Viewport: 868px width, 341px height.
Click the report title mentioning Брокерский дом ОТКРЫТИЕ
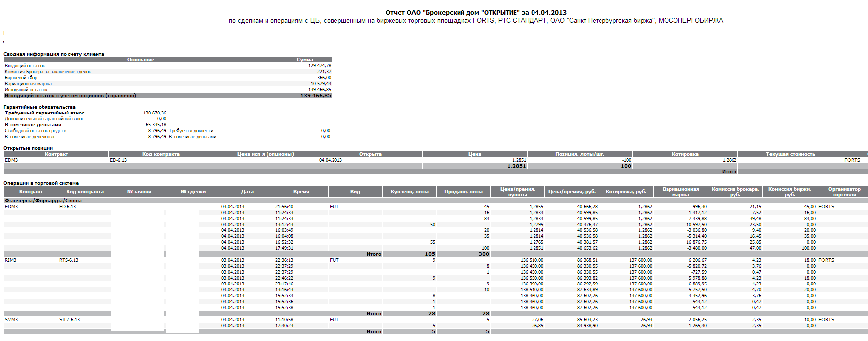[475, 13]
